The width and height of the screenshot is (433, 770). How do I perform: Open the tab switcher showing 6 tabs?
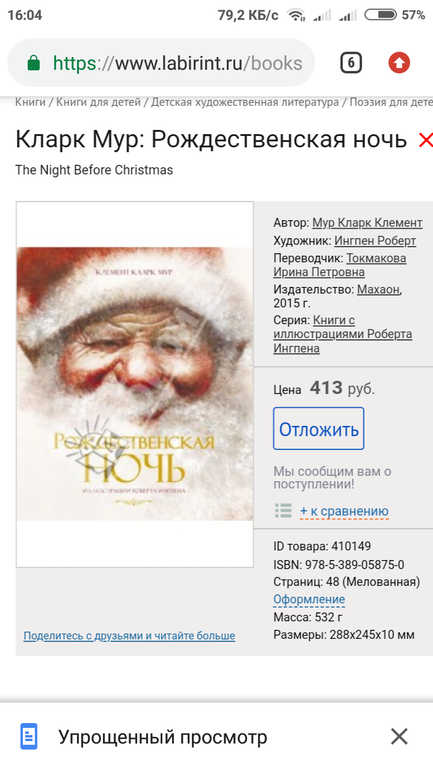coord(351,63)
